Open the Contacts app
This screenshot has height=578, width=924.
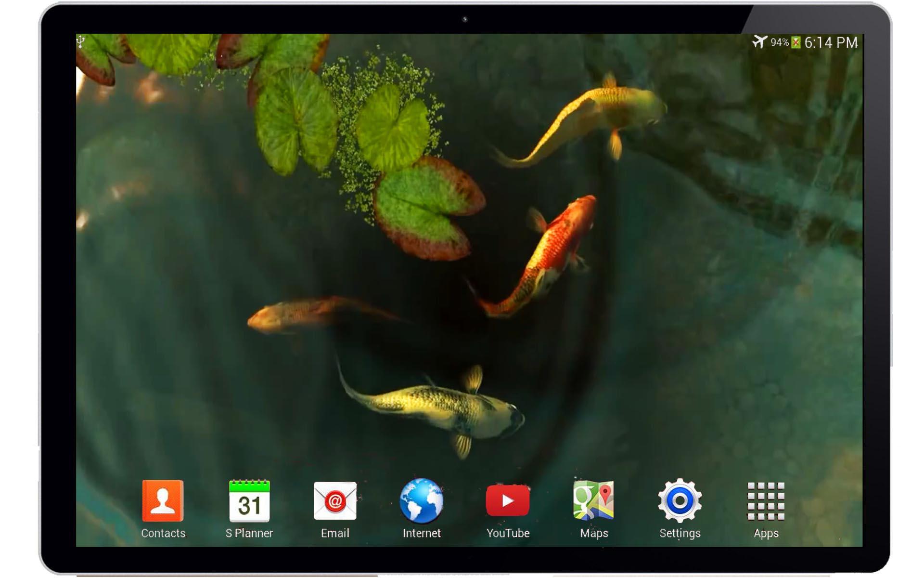(163, 501)
